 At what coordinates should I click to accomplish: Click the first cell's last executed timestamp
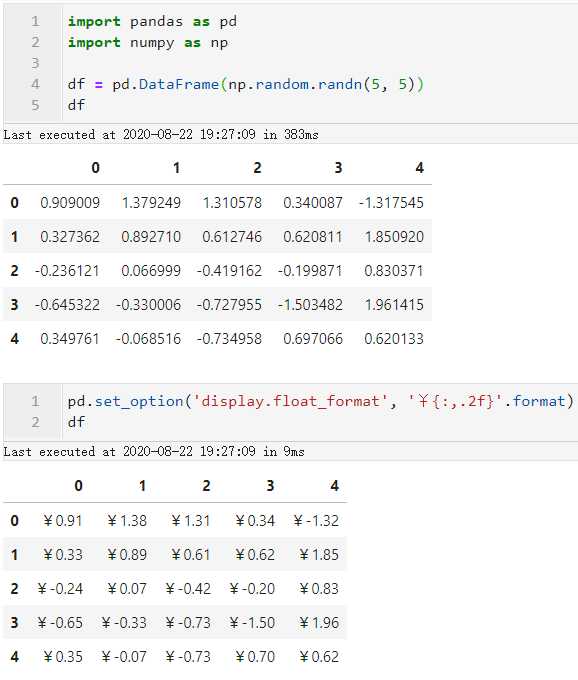[161, 135]
